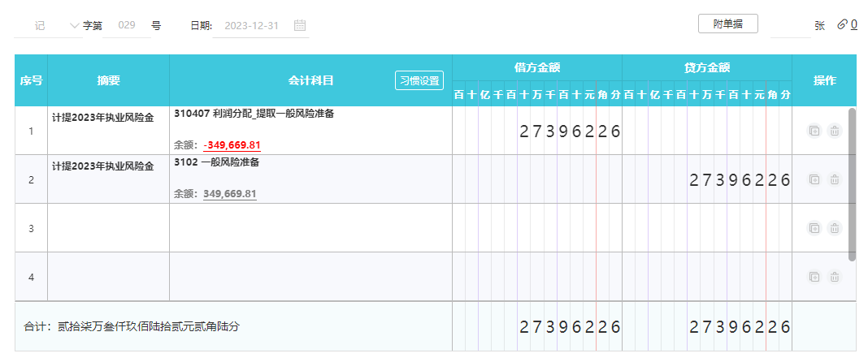Image resolution: width=868 pixels, height=362 pixels.
Task: Click the copy-row icon in row 1
Action: pos(814,131)
